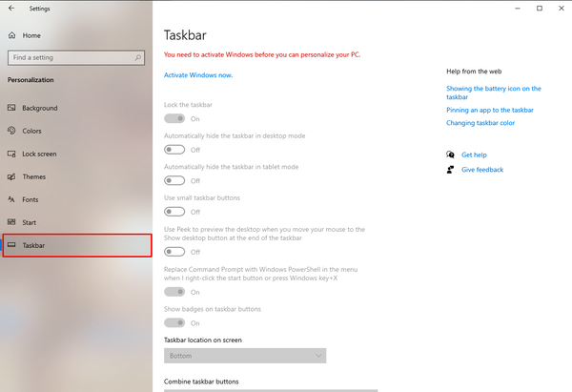Toggle Show badges on taskbar buttons

(174, 323)
